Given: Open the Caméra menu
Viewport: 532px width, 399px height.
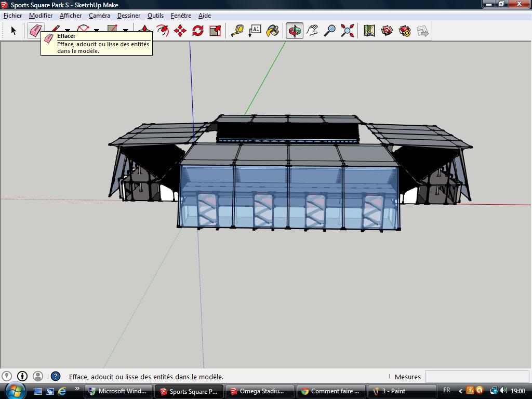Looking at the screenshot, I should (99, 16).
